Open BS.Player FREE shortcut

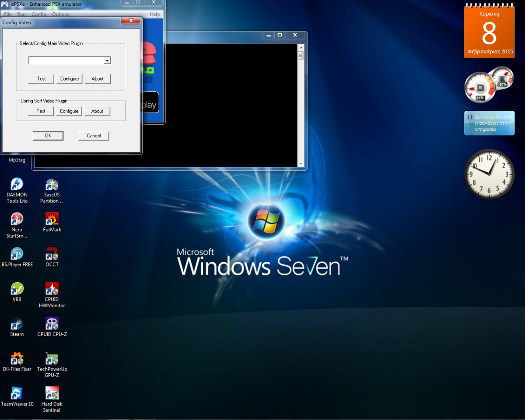(x=17, y=257)
